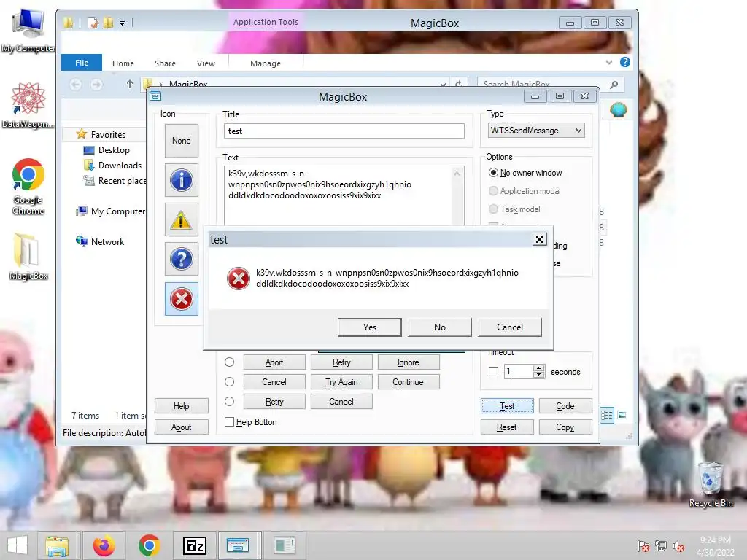
Task: Open 7-Zip from the taskbar
Action: 195,545
